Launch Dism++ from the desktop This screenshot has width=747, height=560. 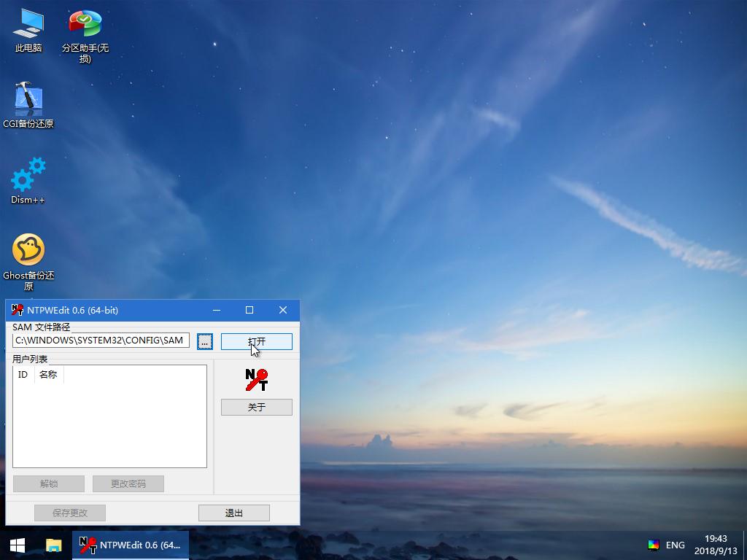[28, 175]
